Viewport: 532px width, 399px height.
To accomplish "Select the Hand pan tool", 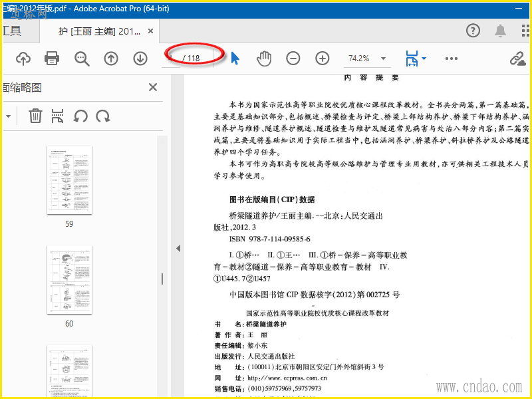I will pyautogui.click(x=264, y=59).
